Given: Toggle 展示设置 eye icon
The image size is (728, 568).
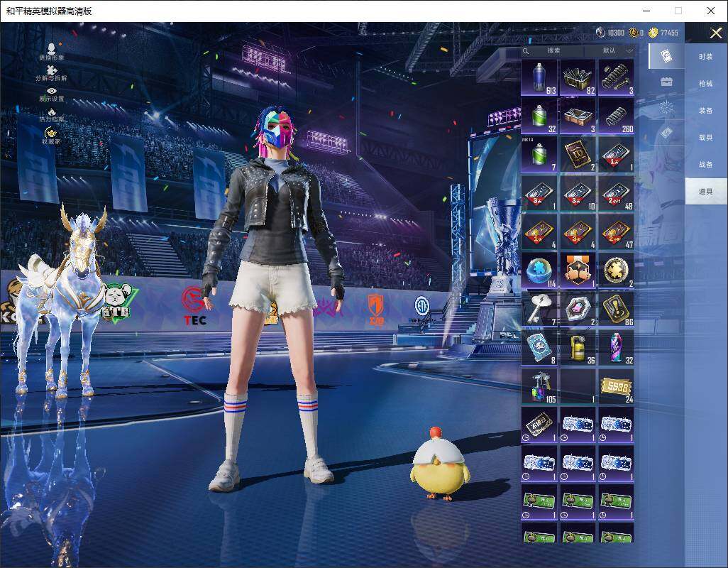Looking at the screenshot, I should click(x=52, y=93).
